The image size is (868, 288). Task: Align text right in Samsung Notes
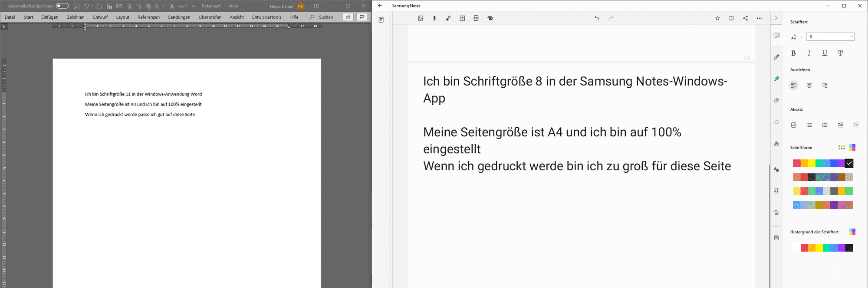[x=825, y=85]
